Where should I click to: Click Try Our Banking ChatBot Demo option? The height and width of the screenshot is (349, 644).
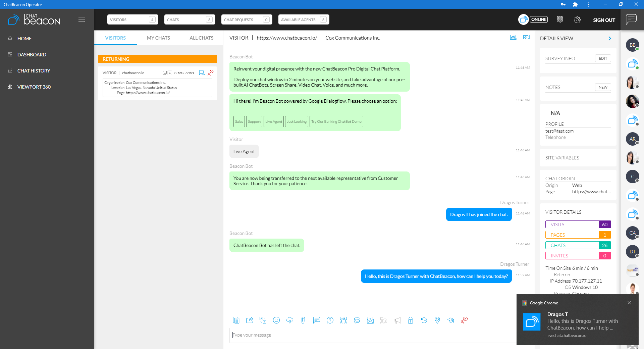coord(336,121)
